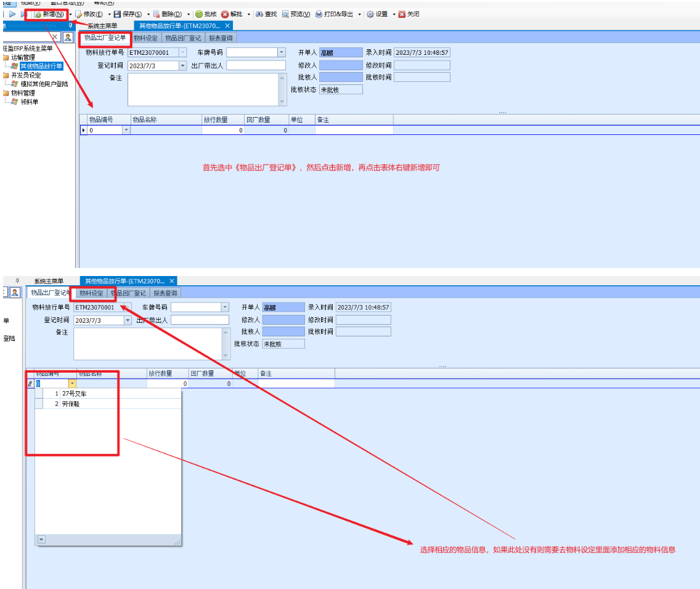The image size is (700, 589).
Task: Click 放行数量 column header in upper grid
Action: [x=223, y=120]
